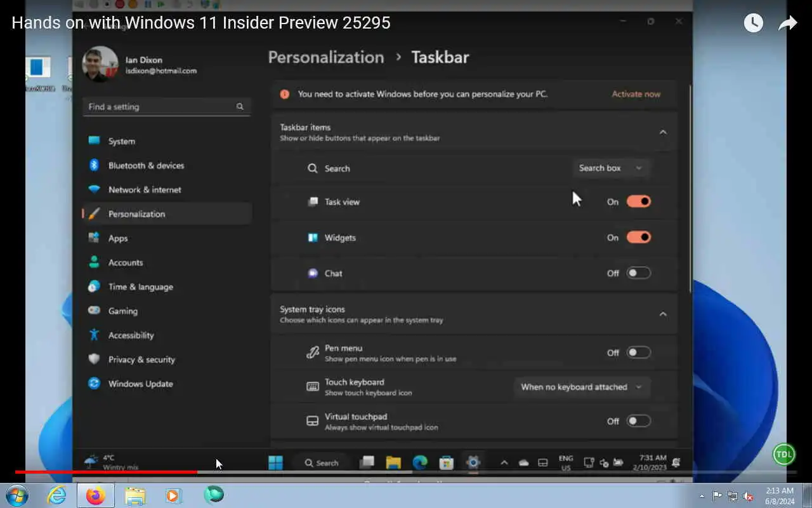Open Microsoft Store on the Windows 11 taskbar
The image size is (812, 508).
click(447, 463)
